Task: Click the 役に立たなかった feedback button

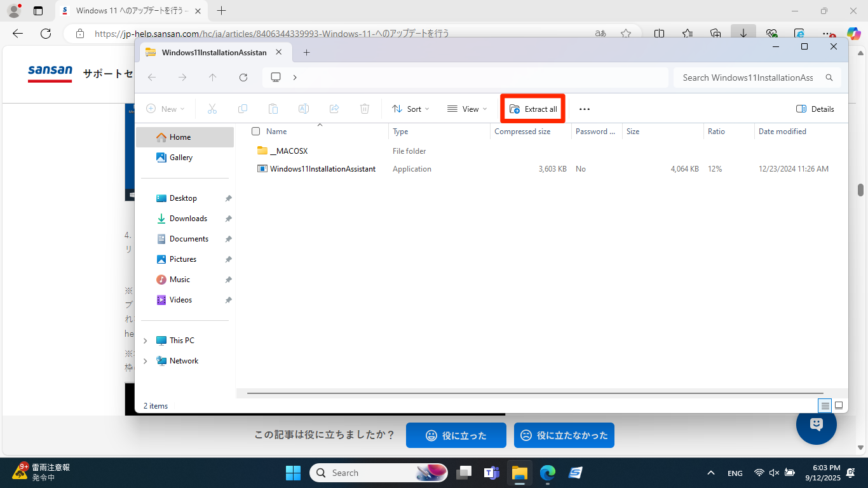Action: tap(564, 435)
